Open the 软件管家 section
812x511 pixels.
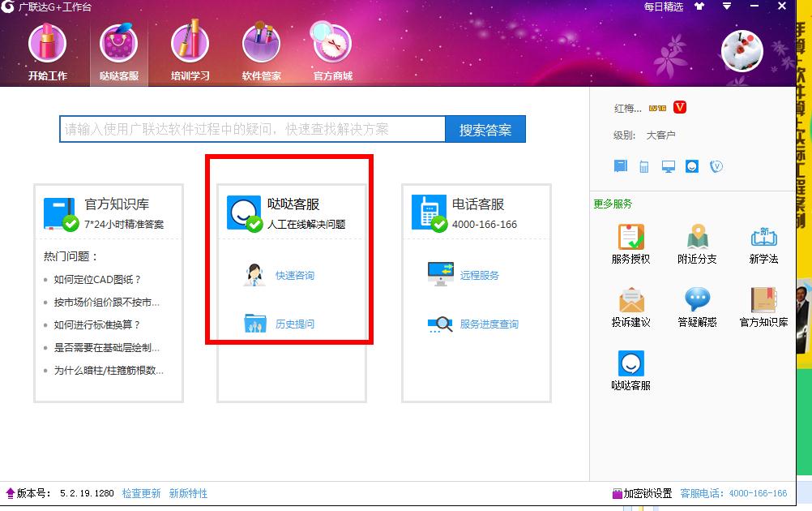click(261, 53)
